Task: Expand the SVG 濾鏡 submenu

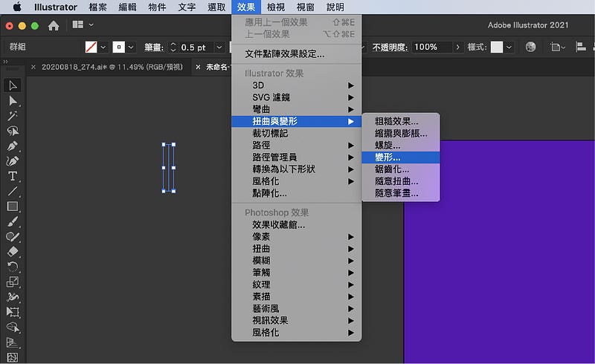Action: point(296,97)
